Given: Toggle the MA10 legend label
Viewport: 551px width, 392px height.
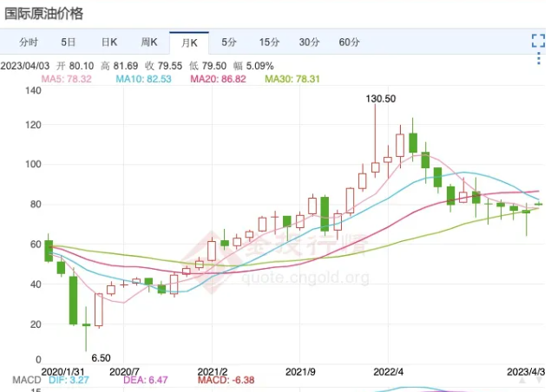Looking at the screenshot, I should point(144,79).
